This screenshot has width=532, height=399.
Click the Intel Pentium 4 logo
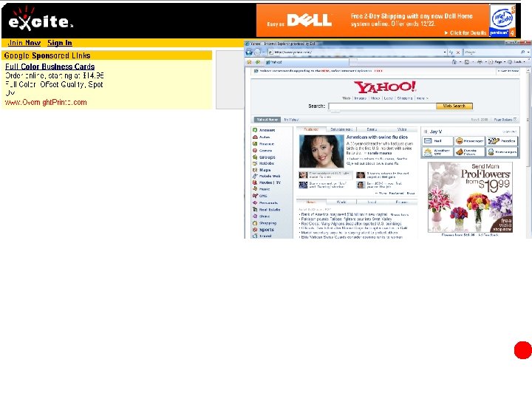pos(502,21)
